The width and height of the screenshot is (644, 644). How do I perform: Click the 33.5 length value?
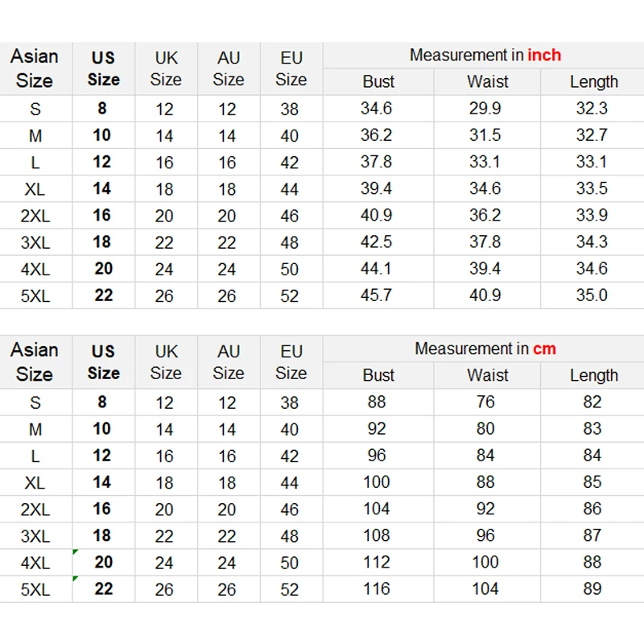[x=592, y=188]
